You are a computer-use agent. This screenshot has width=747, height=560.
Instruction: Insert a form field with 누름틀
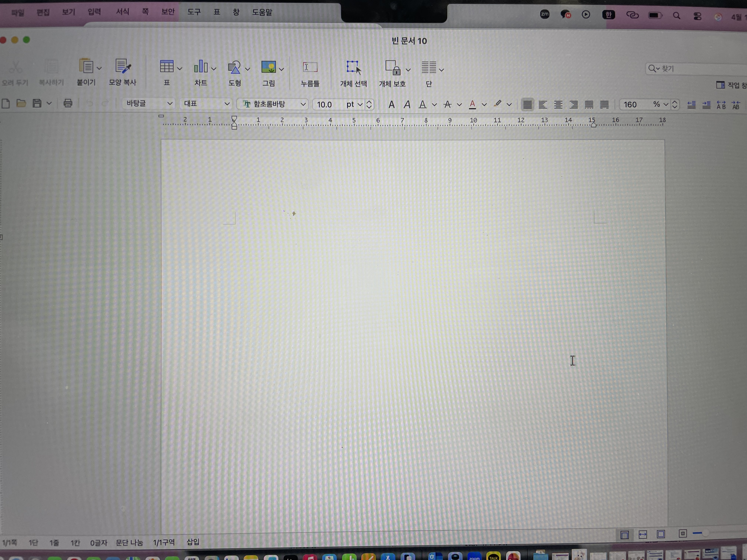pos(310,67)
